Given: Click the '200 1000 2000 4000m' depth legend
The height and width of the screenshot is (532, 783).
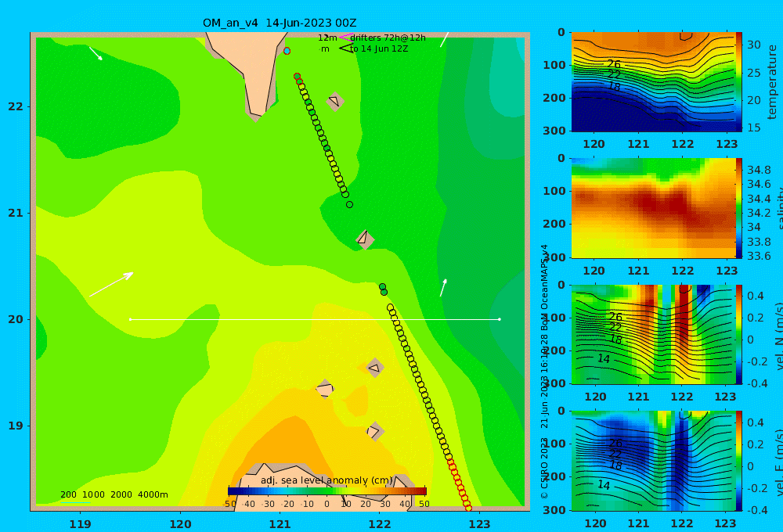Looking at the screenshot, I should point(114,494).
